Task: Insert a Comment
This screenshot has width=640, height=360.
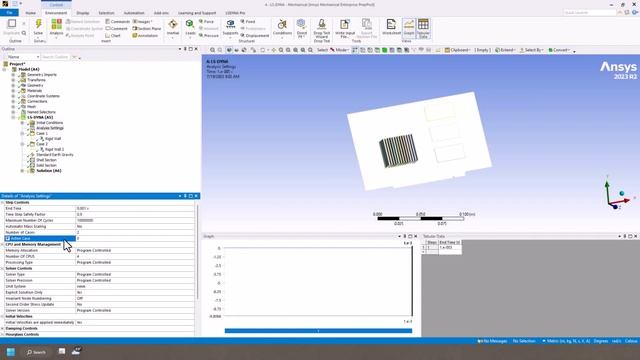Action: (117, 29)
